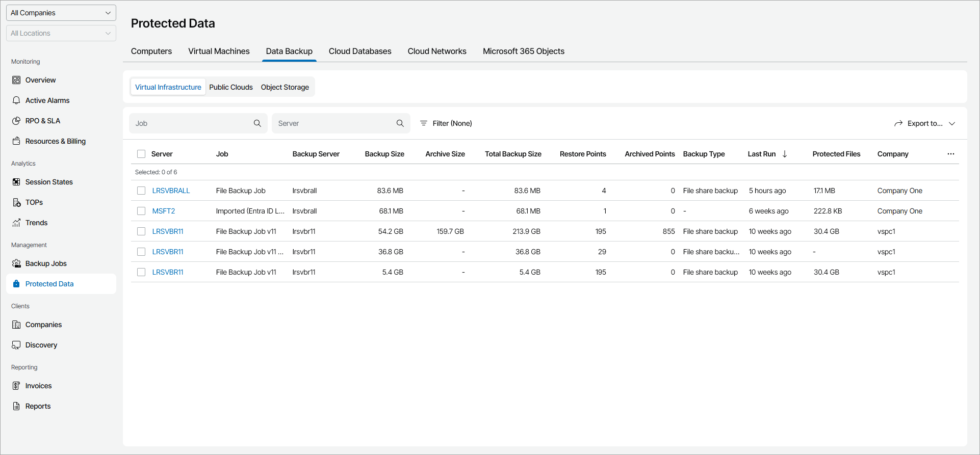This screenshot has width=980, height=455.
Task: Click the Company One link for MSFT2
Action: (x=899, y=211)
